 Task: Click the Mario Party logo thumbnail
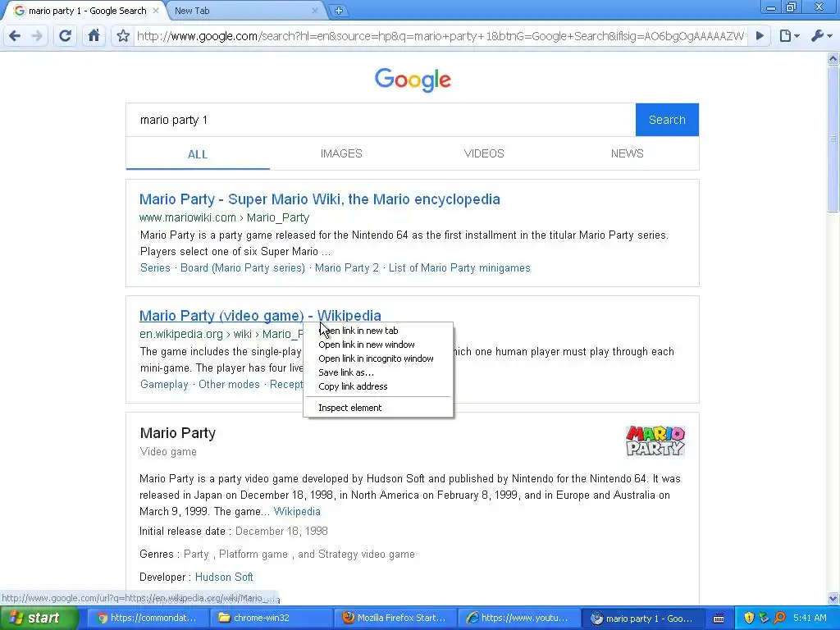(x=655, y=441)
